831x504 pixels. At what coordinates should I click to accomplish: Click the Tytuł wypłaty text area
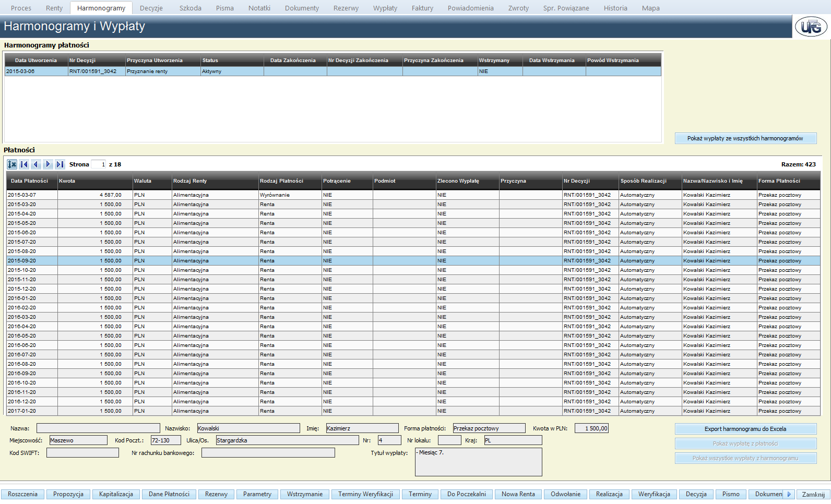pyautogui.click(x=479, y=462)
